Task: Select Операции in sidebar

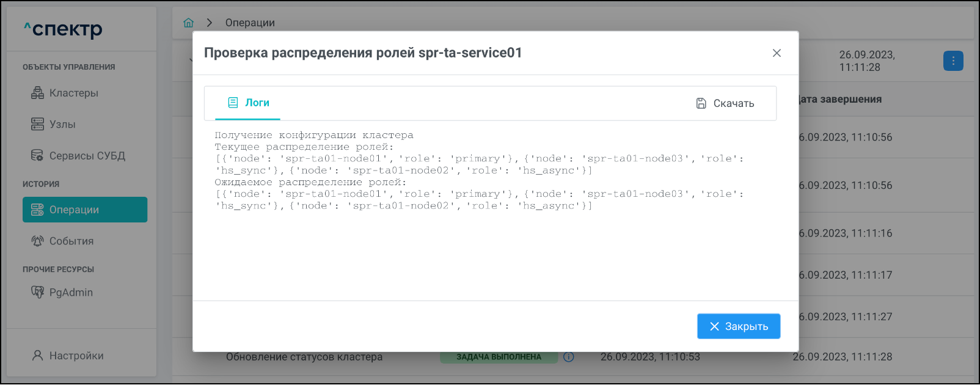Action: pyautogui.click(x=85, y=210)
